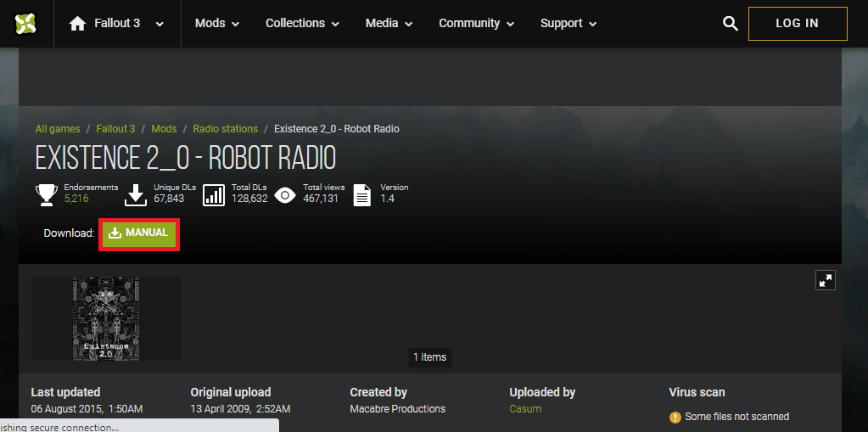Image resolution: width=868 pixels, height=432 pixels.
Task: Expand the Fallout 3 game dropdown
Action: 160,24
